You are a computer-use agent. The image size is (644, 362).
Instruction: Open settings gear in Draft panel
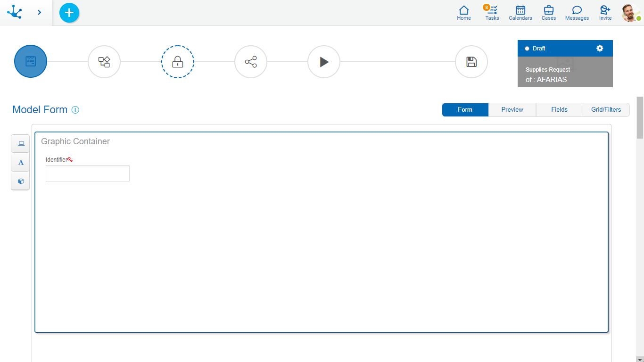(x=600, y=48)
